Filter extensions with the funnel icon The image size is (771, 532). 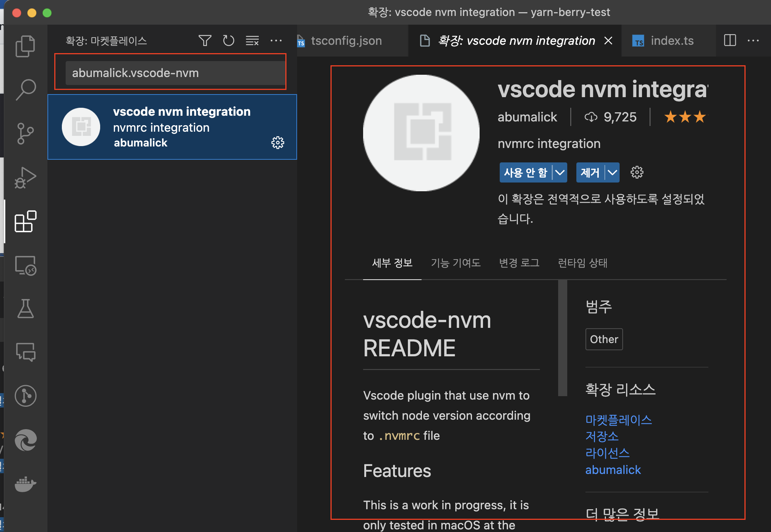205,41
